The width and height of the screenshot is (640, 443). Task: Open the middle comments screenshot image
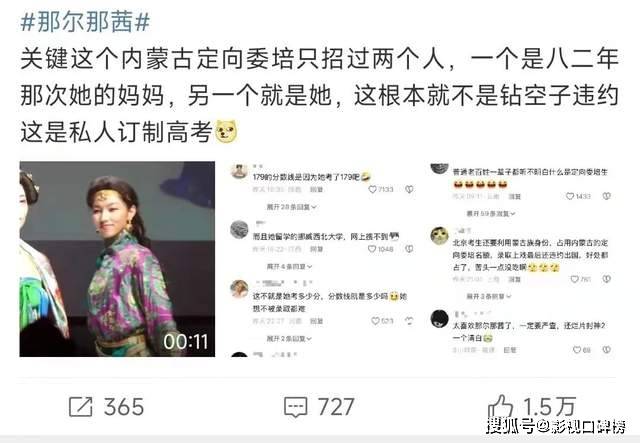[x=321, y=259]
